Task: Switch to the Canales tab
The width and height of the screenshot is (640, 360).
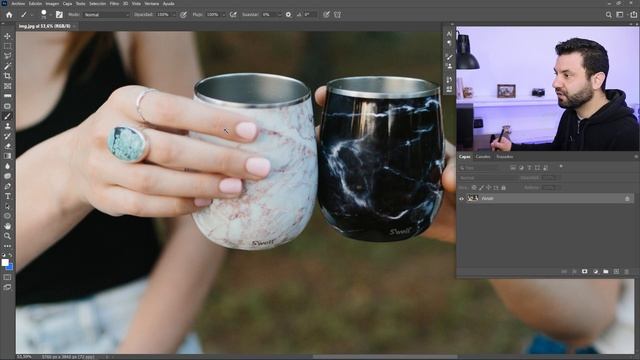Action: pos(483,157)
